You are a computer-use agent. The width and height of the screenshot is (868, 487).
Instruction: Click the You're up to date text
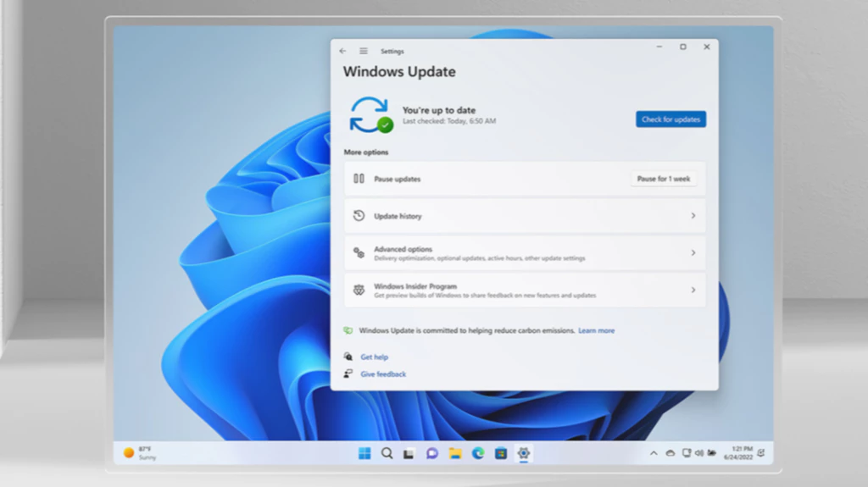point(439,110)
